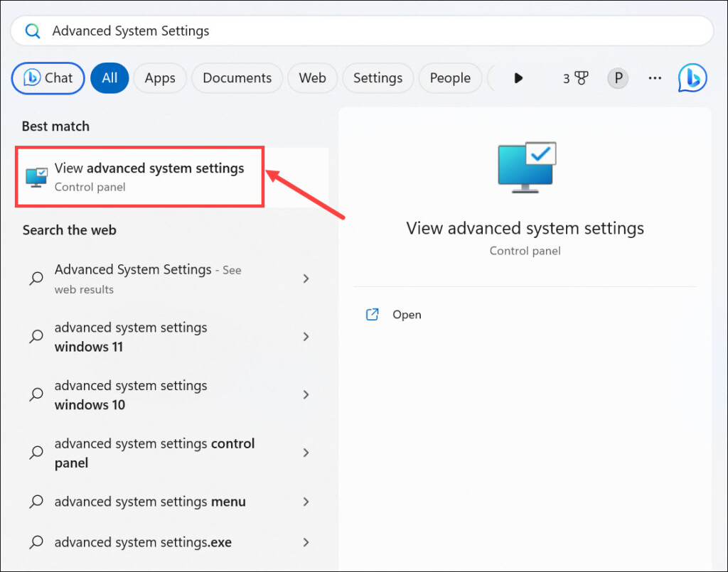This screenshot has height=572, width=728.
Task: Click the search magnifier icon in search box
Action: 33,31
